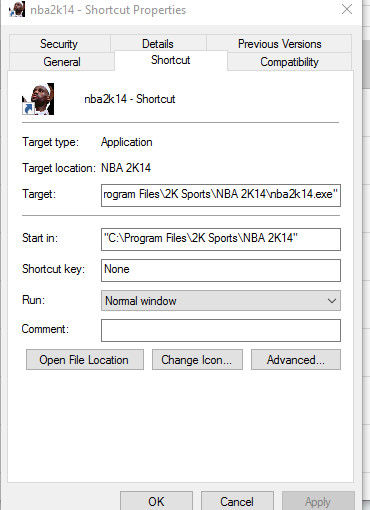Open the Compatibility tab
This screenshot has width=370, height=510.
tap(289, 62)
